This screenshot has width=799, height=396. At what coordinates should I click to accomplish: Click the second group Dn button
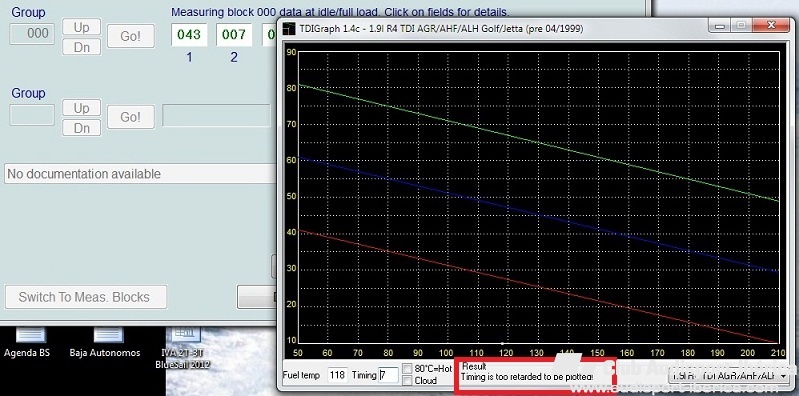pos(82,128)
